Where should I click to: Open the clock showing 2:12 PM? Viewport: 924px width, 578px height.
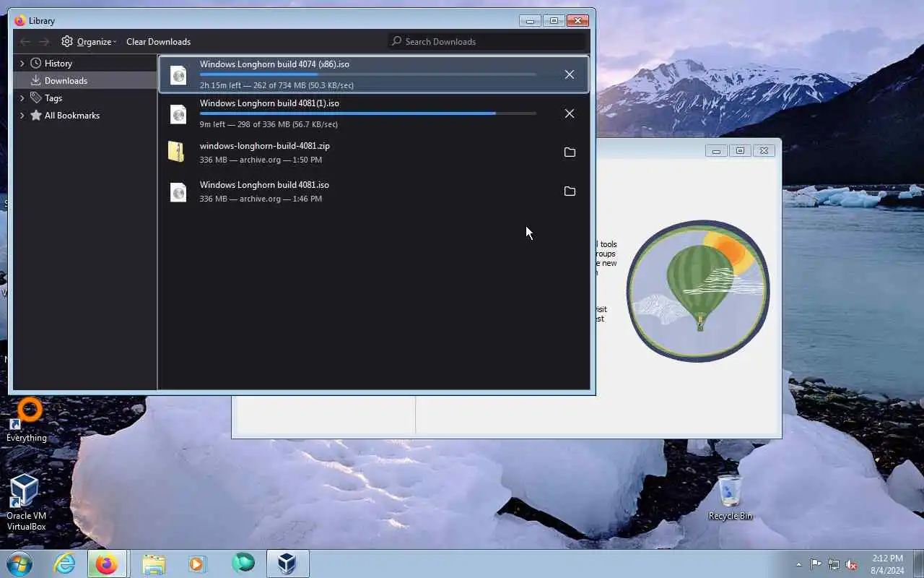point(887,564)
